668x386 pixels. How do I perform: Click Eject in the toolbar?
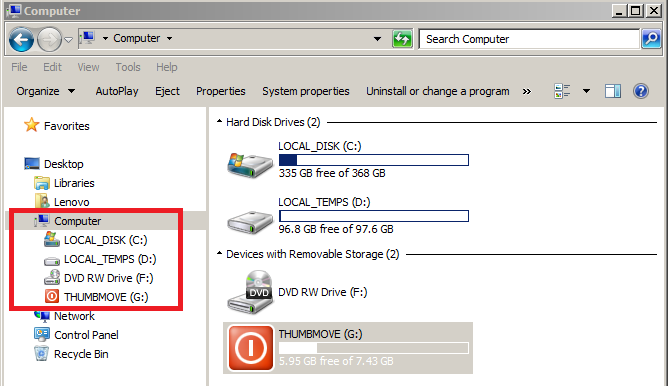pyautogui.click(x=167, y=91)
